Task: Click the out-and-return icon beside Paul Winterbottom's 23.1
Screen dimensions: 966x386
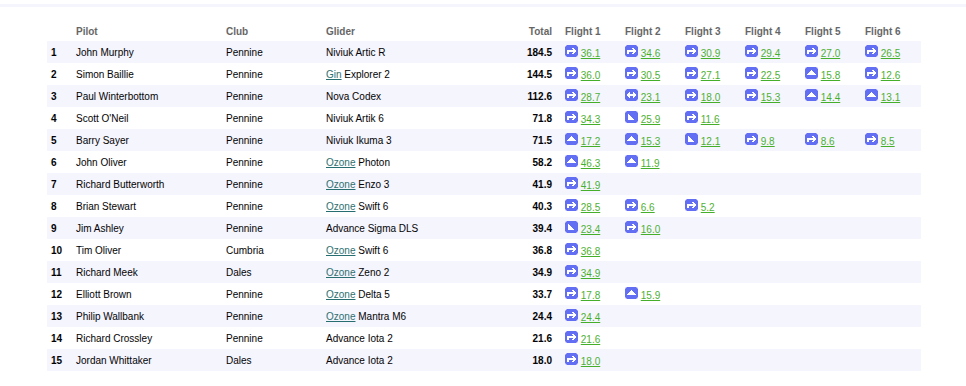Action: pyautogui.click(x=631, y=95)
